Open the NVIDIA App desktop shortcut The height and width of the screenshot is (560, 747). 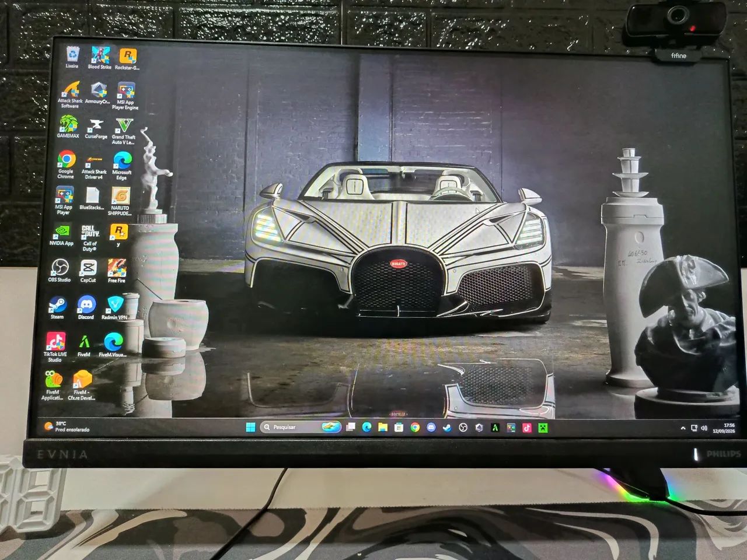(61, 235)
